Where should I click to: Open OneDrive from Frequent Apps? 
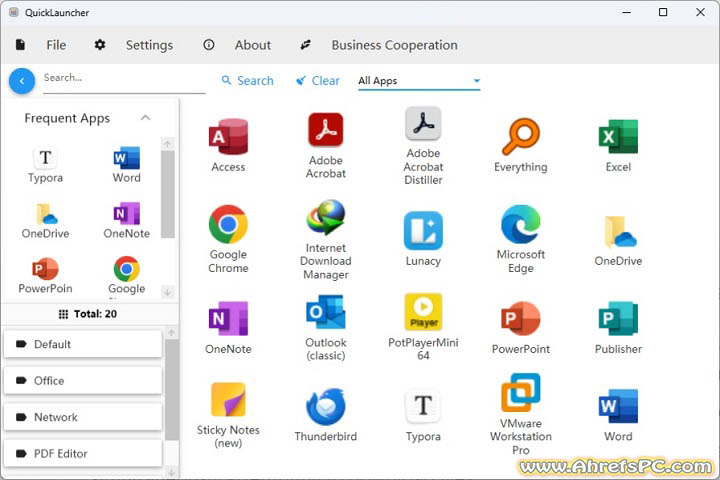click(x=45, y=221)
